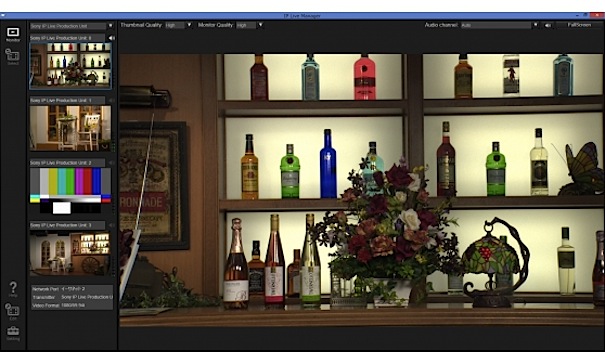605x364 pixels.
Task: Toggle audio for Production Unit 2 thumbnail
Action: point(111,163)
